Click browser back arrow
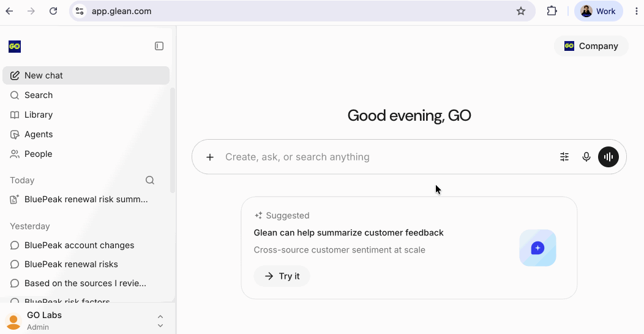Viewport: 644px width, 334px height. pyautogui.click(x=9, y=11)
